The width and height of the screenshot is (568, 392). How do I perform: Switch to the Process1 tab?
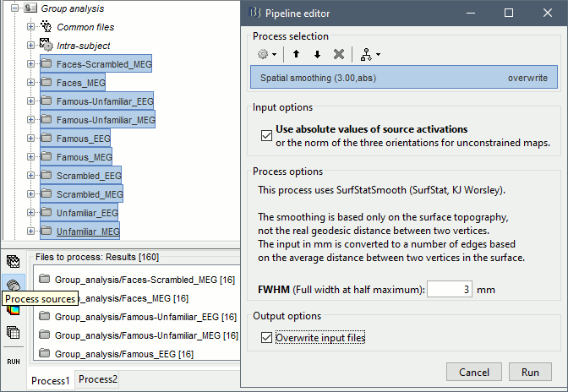(x=50, y=381)
